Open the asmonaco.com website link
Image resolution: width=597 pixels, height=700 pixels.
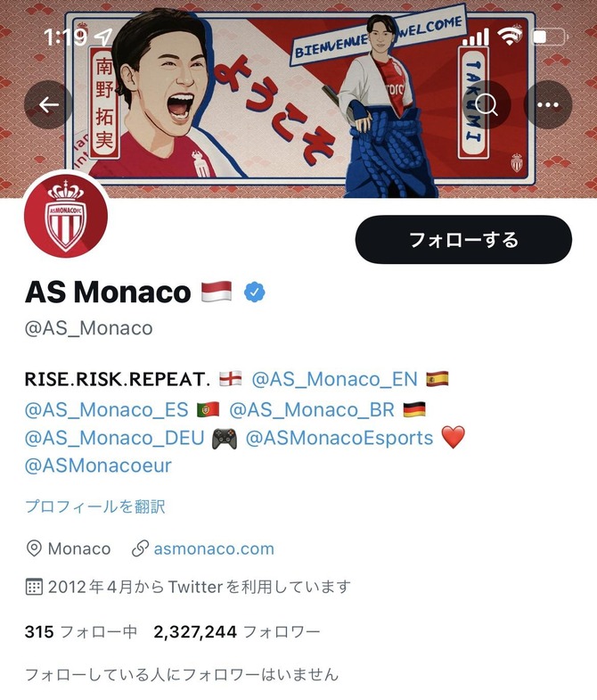click(214, 548)
